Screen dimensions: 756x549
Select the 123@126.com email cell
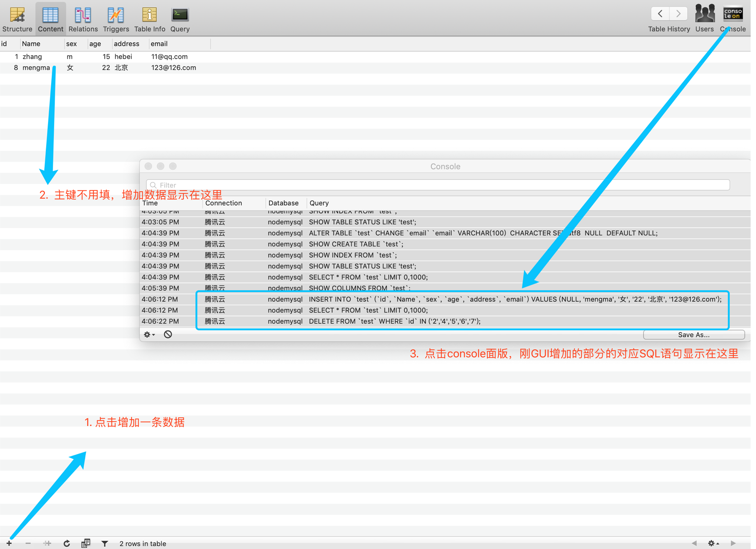[179, 68]
